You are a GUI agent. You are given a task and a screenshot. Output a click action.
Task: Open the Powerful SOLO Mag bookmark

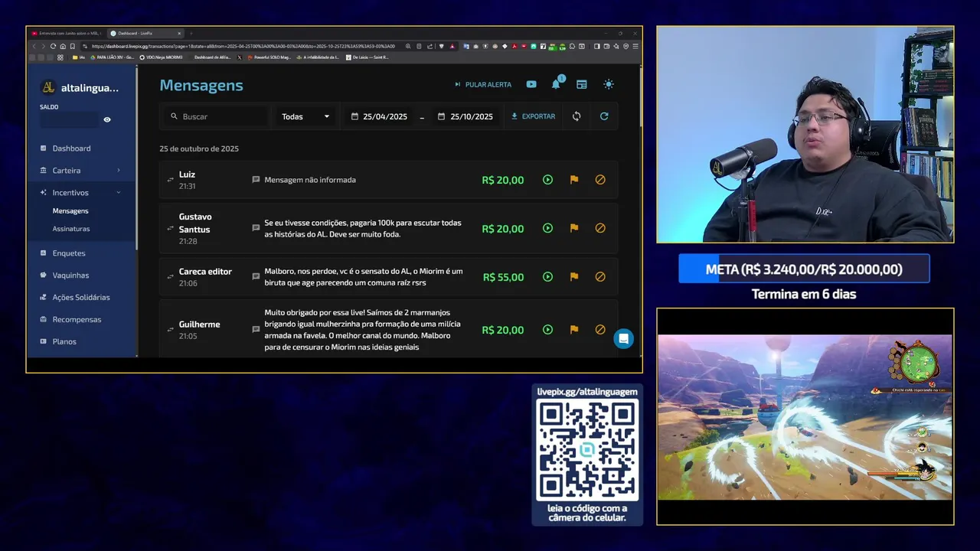coord(268,57)
